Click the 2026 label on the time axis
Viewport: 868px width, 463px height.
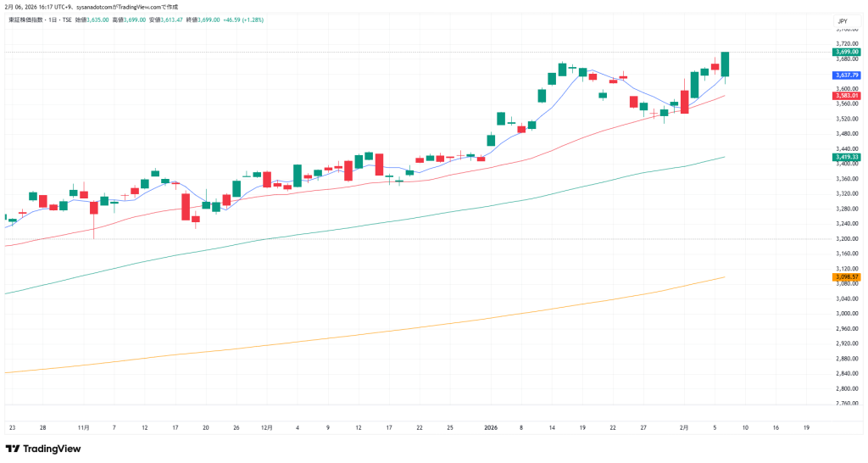491,428
